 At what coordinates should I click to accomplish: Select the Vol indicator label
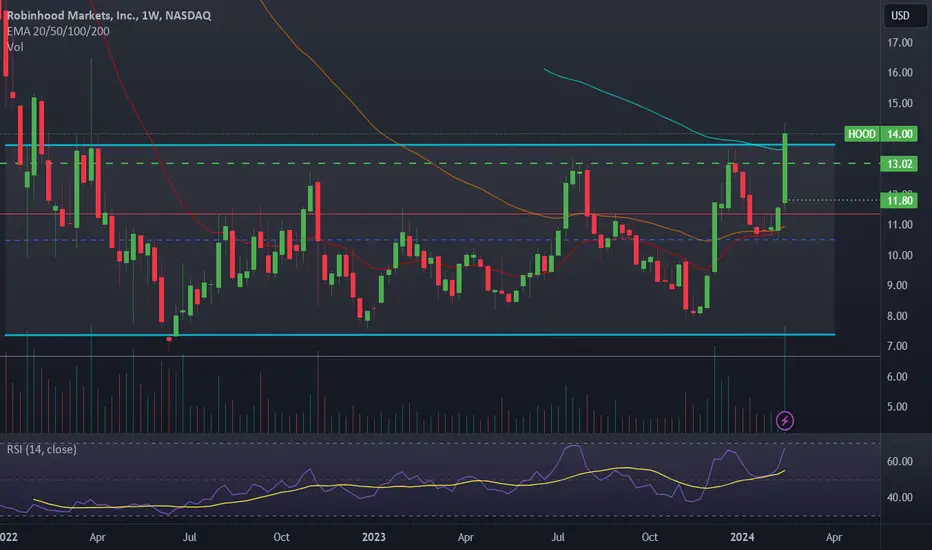point(15,47)
